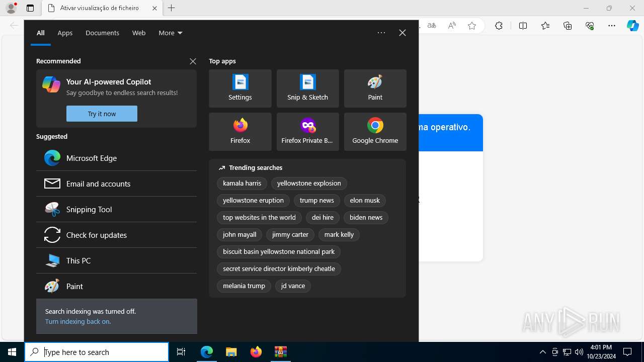644x362 pixels.
Task: Open notification center icon
Action: [627, 352]
